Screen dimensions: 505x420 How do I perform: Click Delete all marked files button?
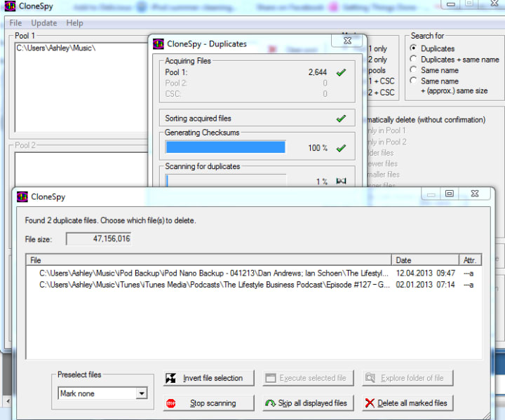(x=408, y=403)
